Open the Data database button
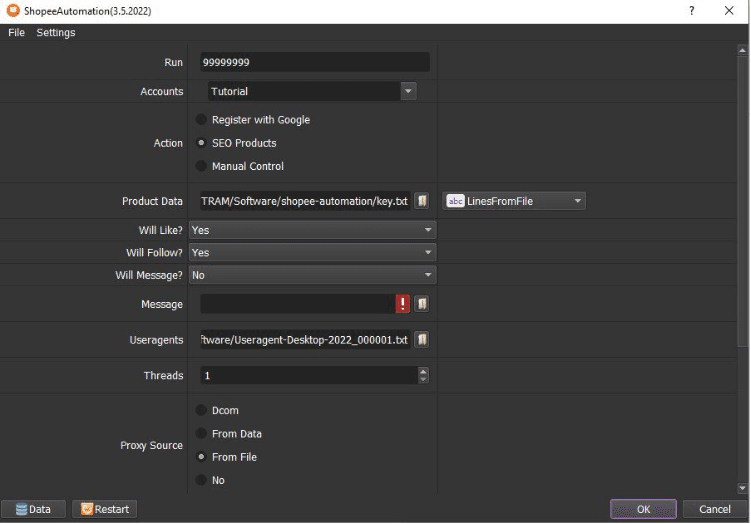This screenshot has width=751, height=524. point(33,509)
